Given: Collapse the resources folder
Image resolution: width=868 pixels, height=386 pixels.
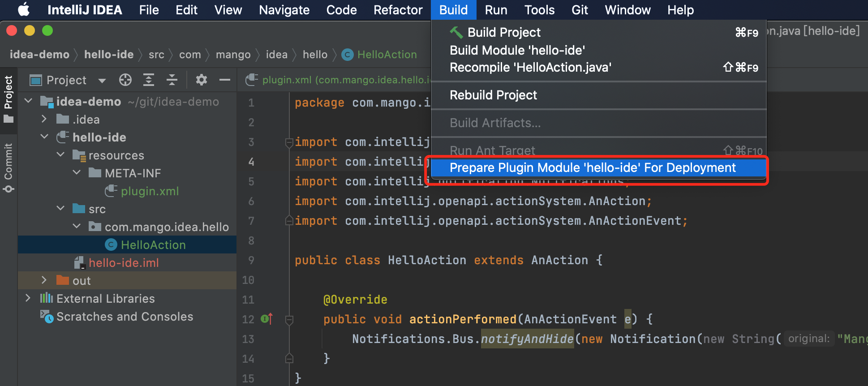Looking at the screenshot, I should [x=60, y=155].
